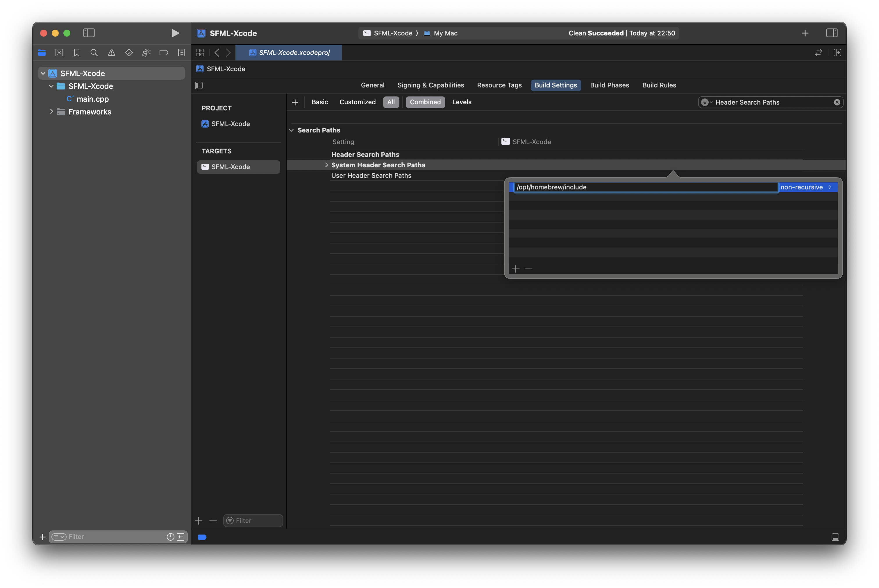Select SFML-Xcode under PROJECT
Viewport: 879px width, 588px height.
pos(230,123)
